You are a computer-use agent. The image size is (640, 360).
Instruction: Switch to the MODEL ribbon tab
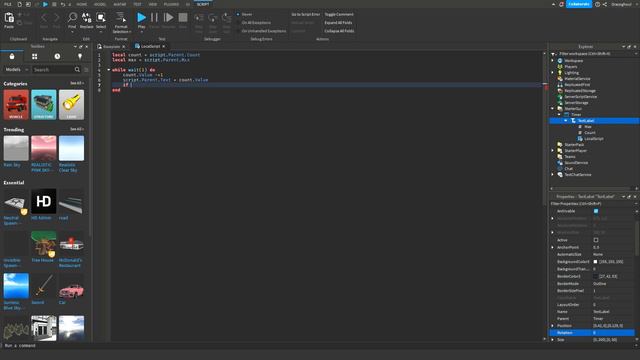click(100, 4)
